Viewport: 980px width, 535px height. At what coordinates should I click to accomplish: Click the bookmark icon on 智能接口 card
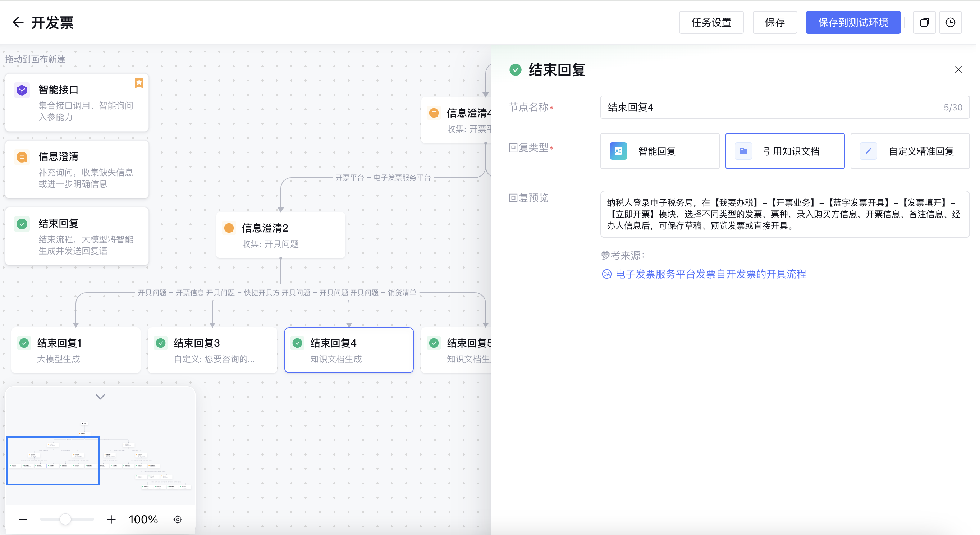(139, 83)
